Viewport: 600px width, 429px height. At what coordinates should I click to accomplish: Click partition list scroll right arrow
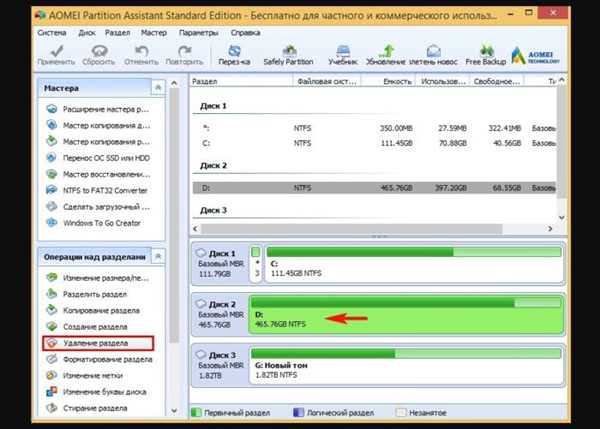tap(550, 228)
